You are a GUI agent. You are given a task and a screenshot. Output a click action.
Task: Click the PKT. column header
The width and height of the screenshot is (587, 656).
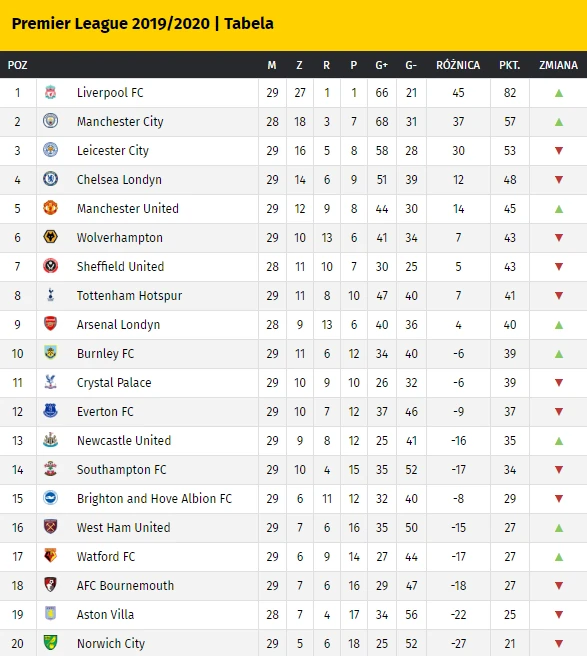click(509, 65)
